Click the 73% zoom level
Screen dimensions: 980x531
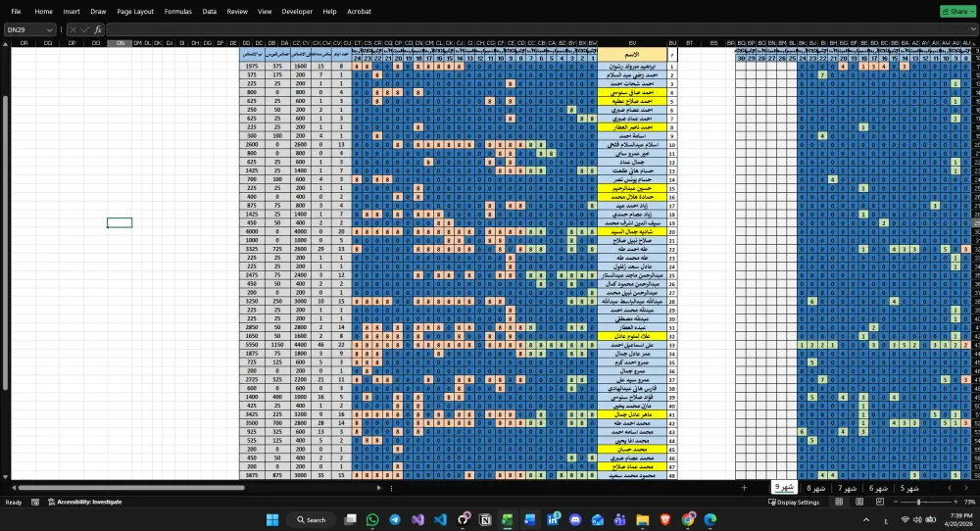coord(969,502)
